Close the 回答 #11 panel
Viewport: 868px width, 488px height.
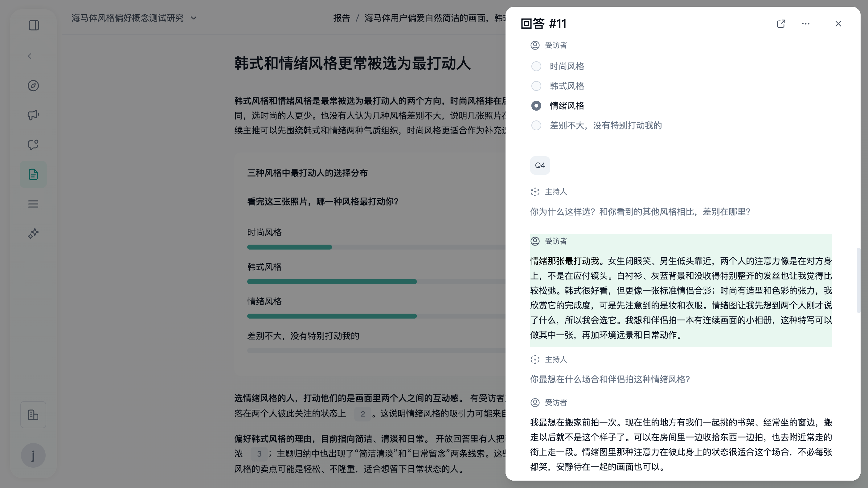click(838, 24)
